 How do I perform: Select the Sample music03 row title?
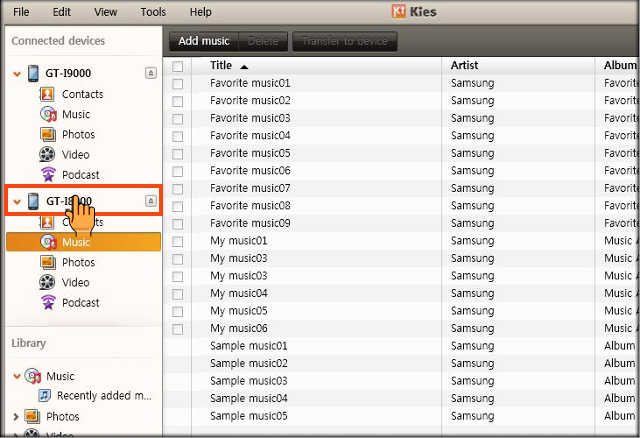[x=249, y=381]
